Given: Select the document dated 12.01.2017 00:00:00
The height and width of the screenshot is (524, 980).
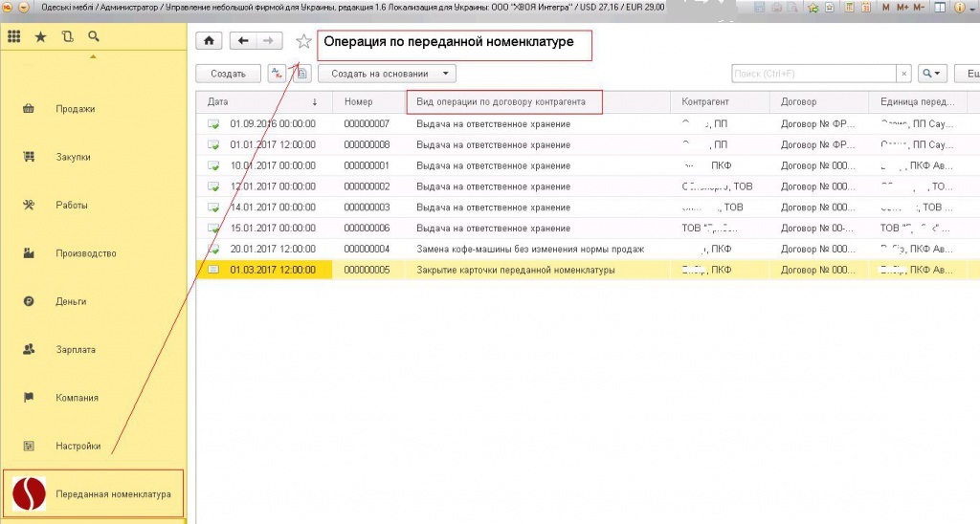Looking at the screenshot, I should 588,186.
